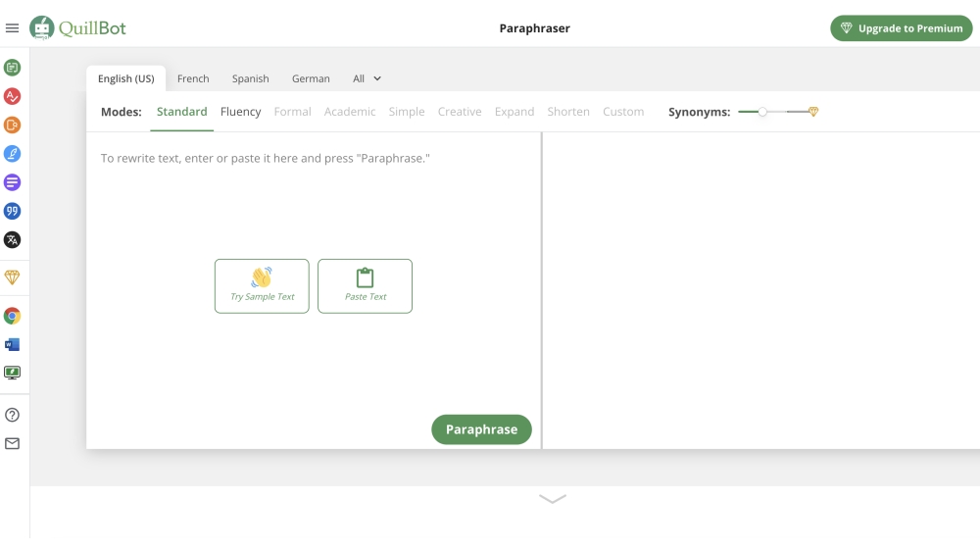Image resolution: width=980 pixels, height=552 pixels.
Task: Open the Chrome extension sidebar icon
Action: pos(12,316)
